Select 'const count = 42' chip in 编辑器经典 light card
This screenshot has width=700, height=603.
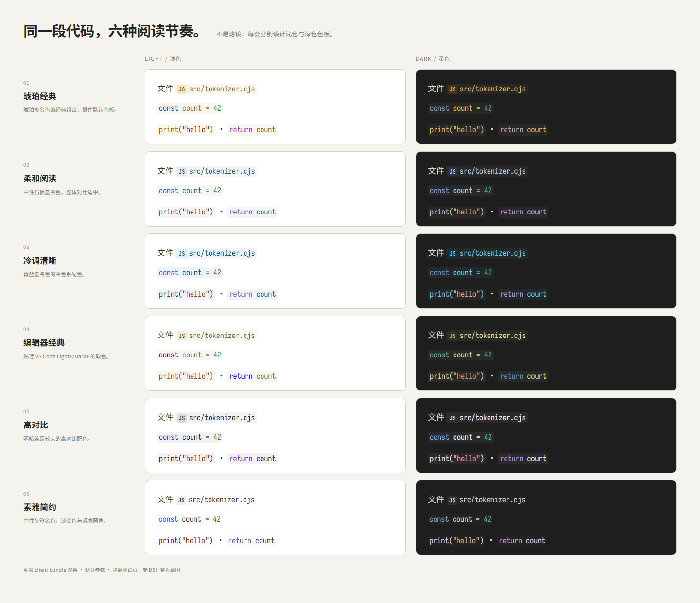pos(190,355)
